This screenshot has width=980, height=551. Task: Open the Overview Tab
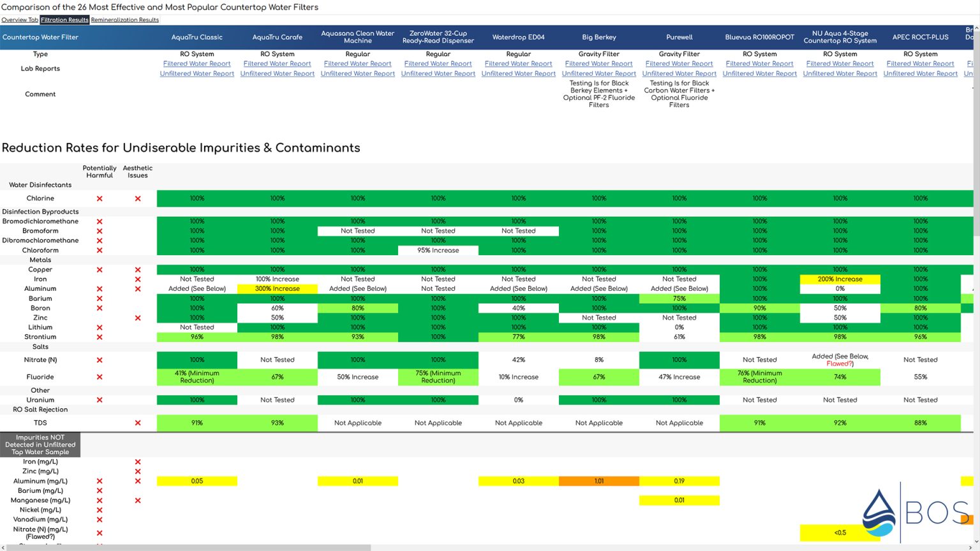pos(20,20)
